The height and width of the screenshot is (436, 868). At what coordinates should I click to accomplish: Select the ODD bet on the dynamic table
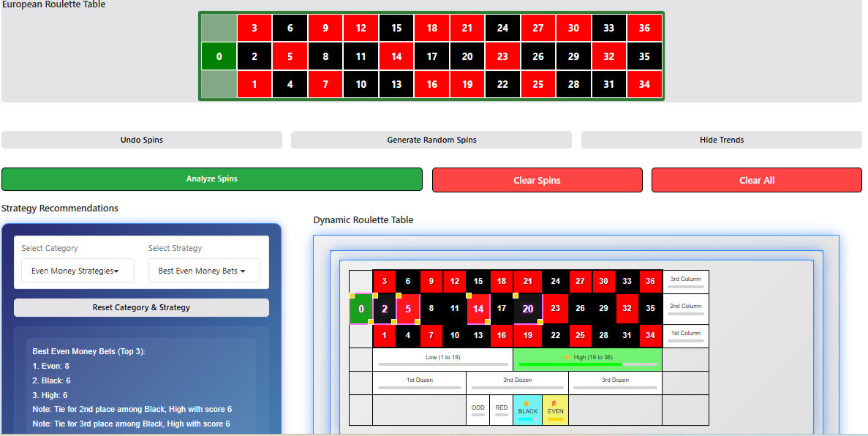478,408
